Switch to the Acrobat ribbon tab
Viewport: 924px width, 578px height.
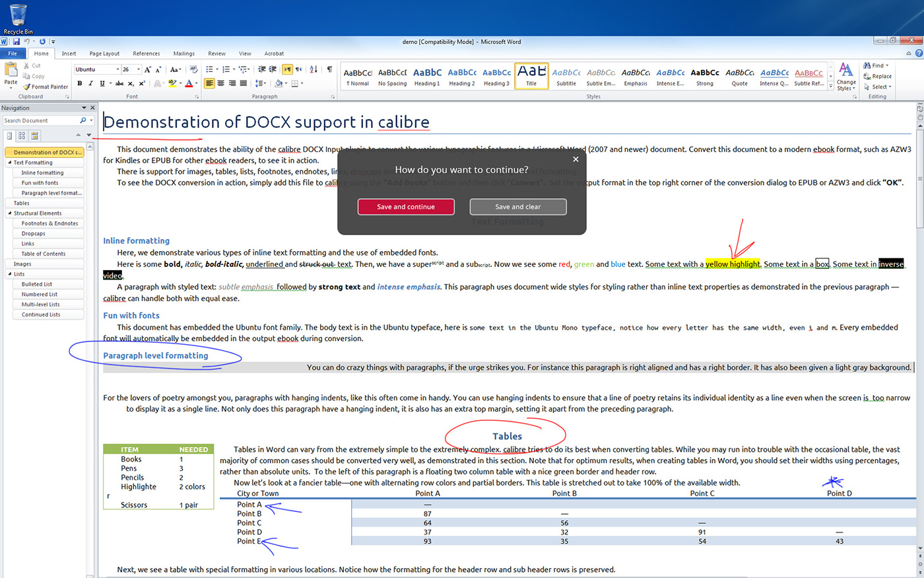pos(274,54)
